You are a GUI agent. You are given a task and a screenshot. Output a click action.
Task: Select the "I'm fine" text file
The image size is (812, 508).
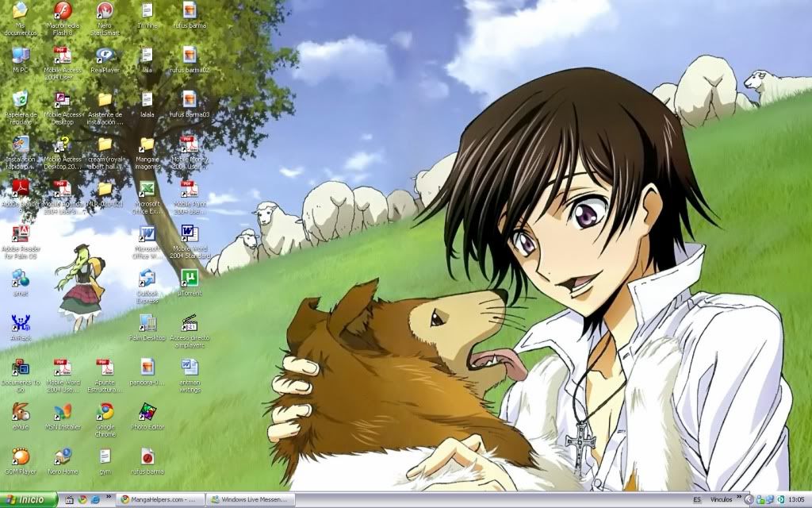click(147, 16)
